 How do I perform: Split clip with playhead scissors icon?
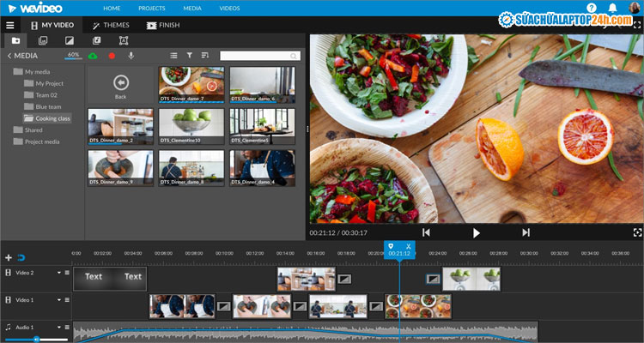[x=408, y=246]
